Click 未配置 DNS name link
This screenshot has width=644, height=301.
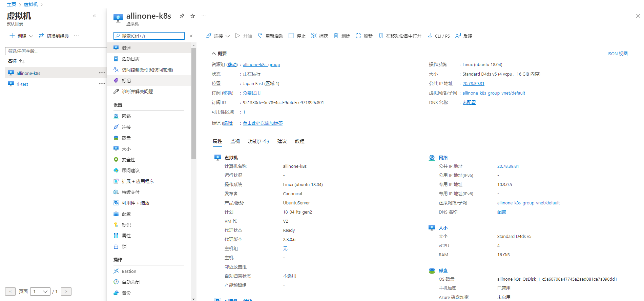(x=469, y=102)
